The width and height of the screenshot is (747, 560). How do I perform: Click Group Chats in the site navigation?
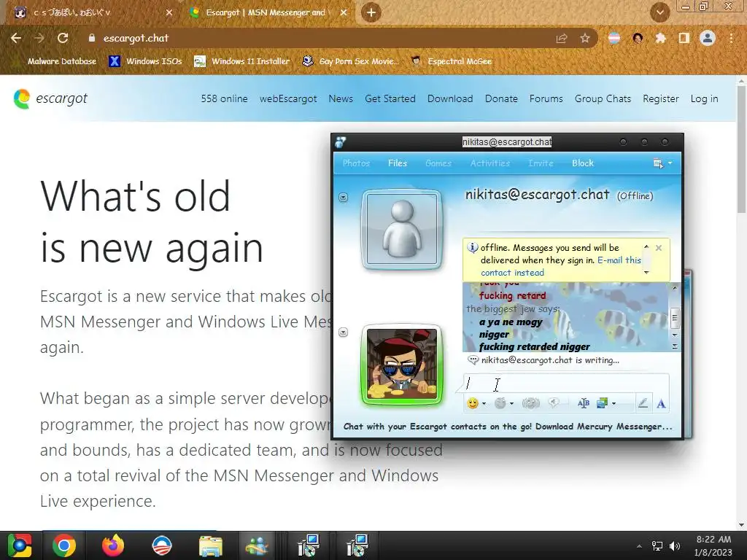click(602, 98)
